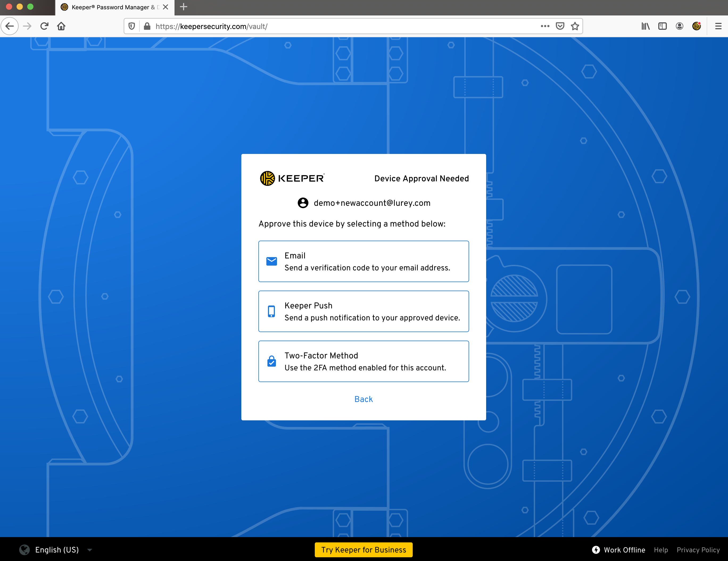Open tracking protection shield in address bar
728x561 pixels.
(132, 26)
